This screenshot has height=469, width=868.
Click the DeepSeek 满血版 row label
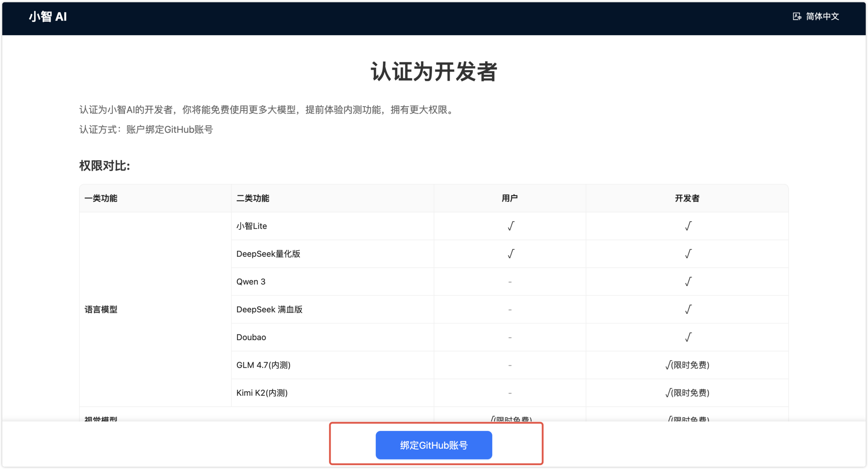(x=269, y=309)
